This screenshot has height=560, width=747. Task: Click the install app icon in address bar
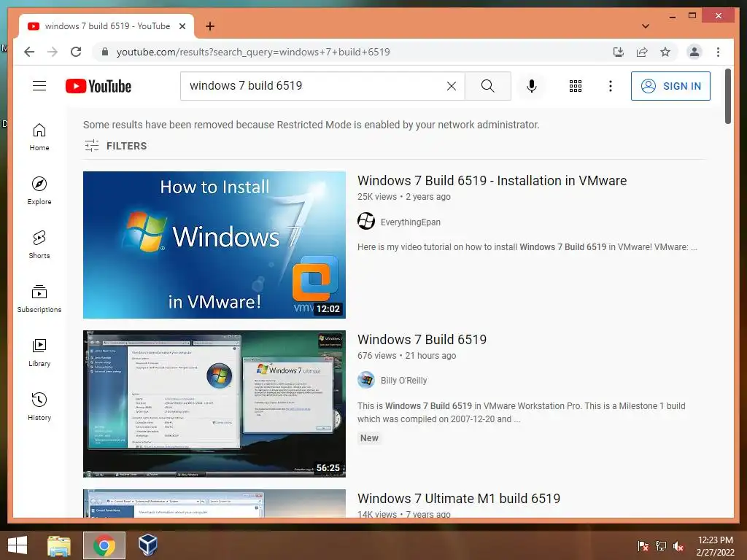tap(619, 52)
